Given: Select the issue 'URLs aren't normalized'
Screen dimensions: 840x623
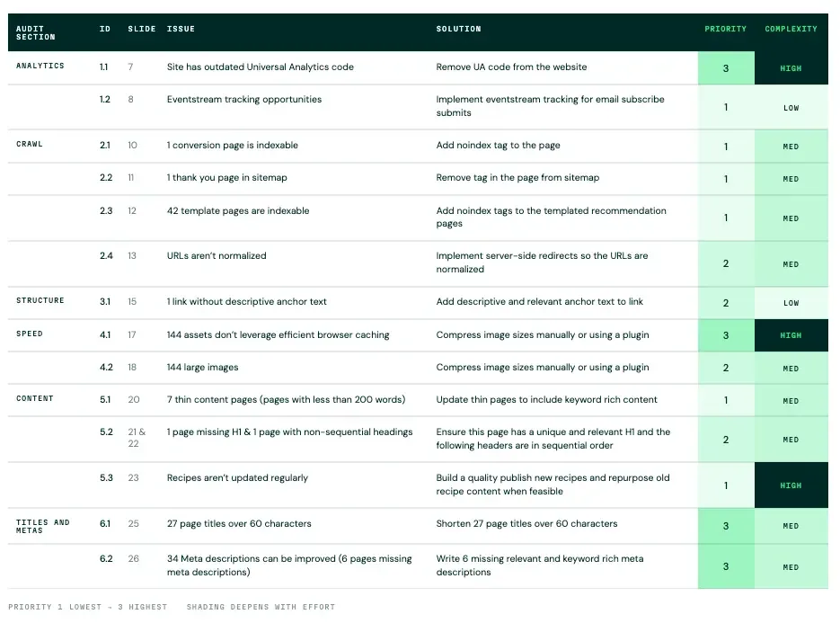Looking at the screenshot, I should [x=217, y=255].
